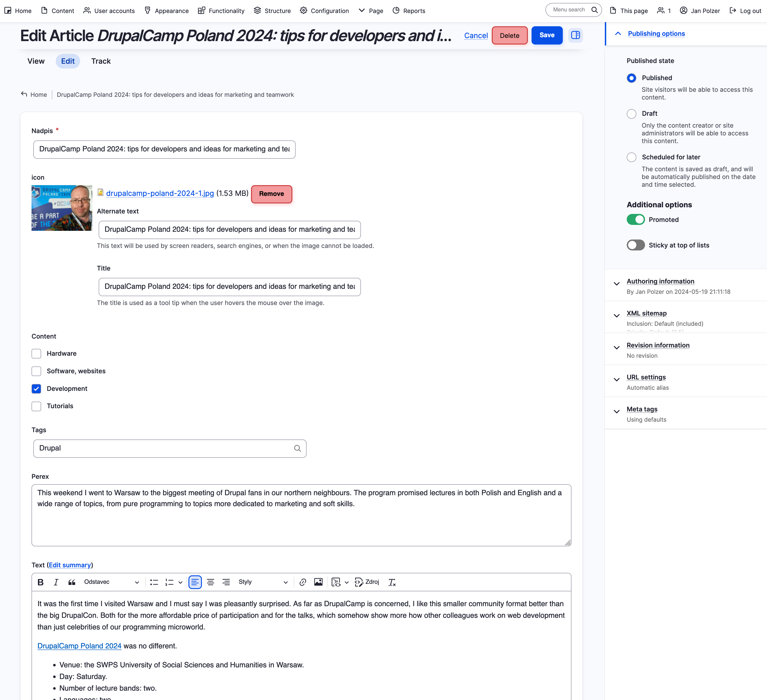This screenshot has width=767, height=700.
Task: Click the Tags field search icon
Action: (298, 448)
